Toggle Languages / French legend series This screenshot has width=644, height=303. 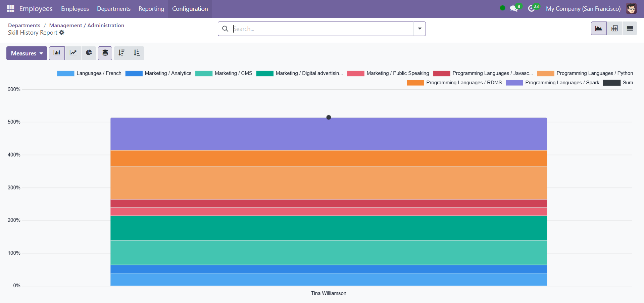(x=89, y=73)
